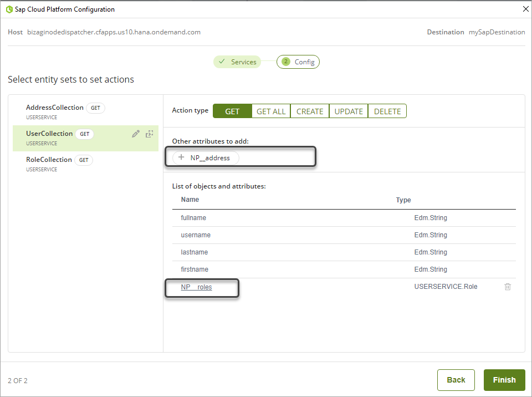Image resolution: width=532 pixels, height=397 pixels.
Task: Click the GET badge next to UserCollection
Action: point(84,134)
